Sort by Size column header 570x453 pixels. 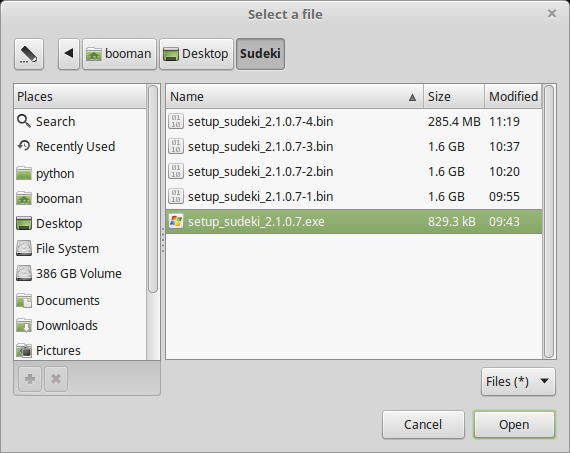pos(454,97)
